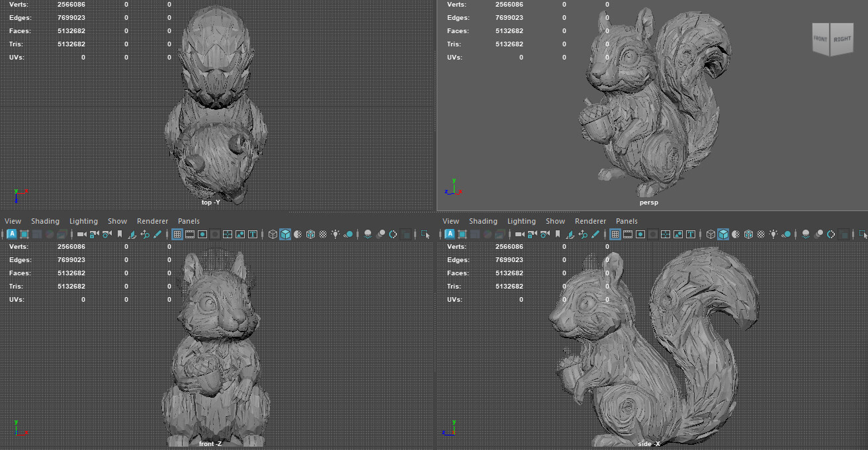Click blue 'A' icon in side panel toolbar

pyautogui.click(x=450, y=234)
